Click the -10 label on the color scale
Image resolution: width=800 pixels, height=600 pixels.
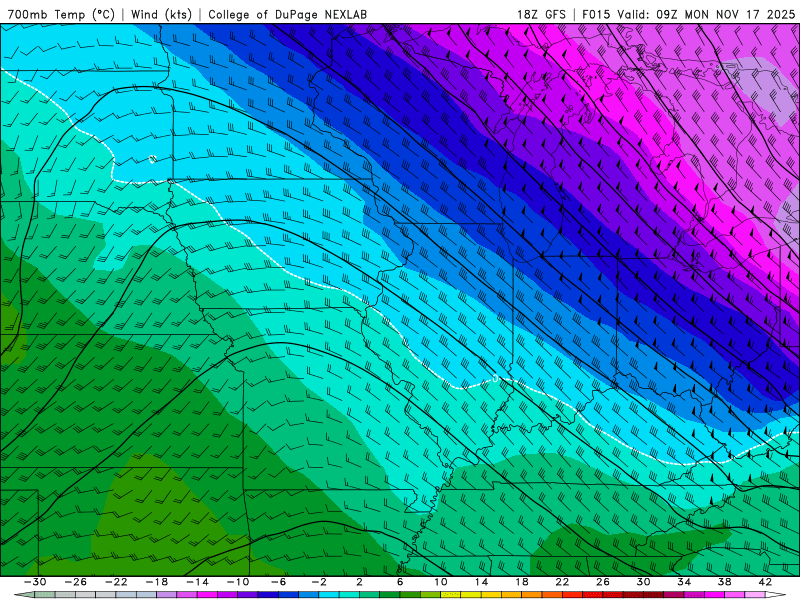[238, 582]
